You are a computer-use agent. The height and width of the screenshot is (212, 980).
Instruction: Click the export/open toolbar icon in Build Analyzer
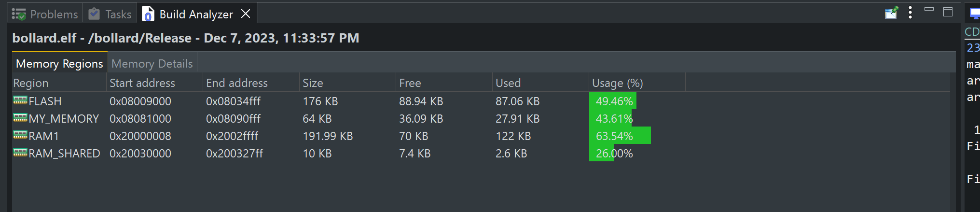(x=891, y=13)
